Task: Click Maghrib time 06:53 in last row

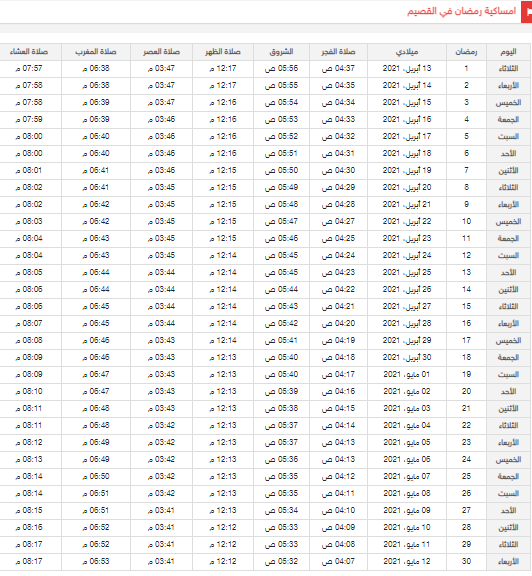Action: (x=96, y=561)
